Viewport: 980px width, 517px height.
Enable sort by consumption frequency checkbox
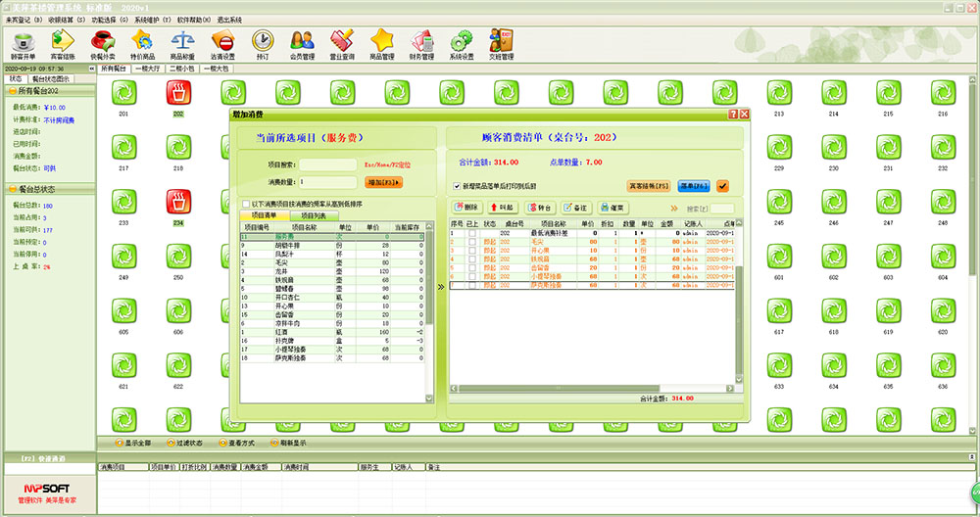(x=244, y=204)
